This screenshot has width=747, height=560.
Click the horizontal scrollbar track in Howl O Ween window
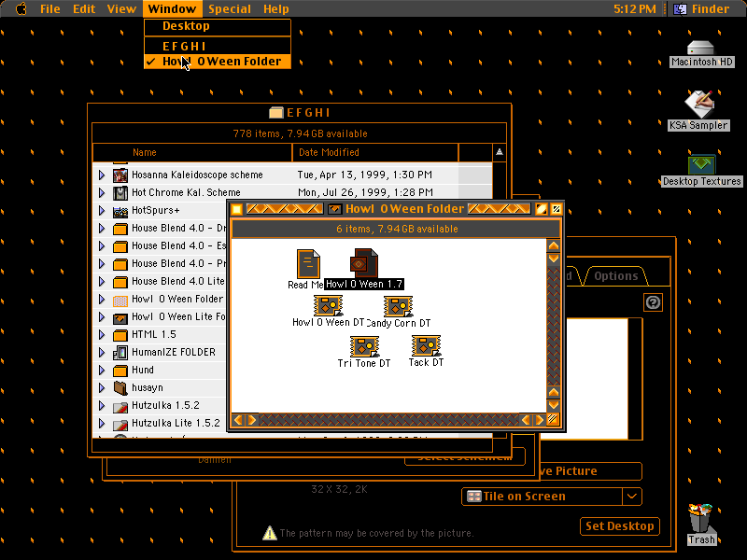[x=388, y=419]
